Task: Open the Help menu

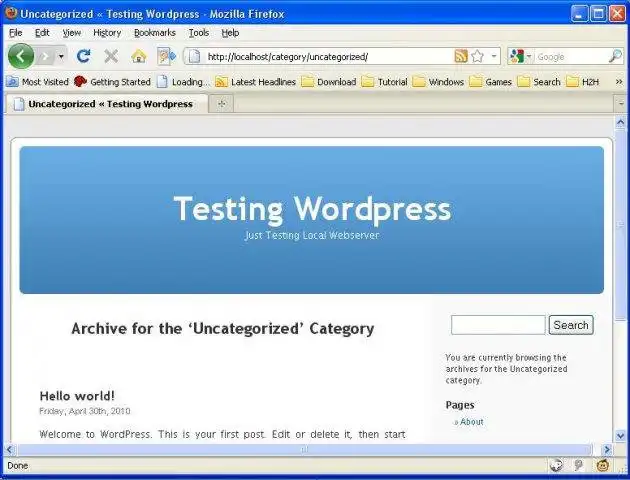Action: coord(230,33)
